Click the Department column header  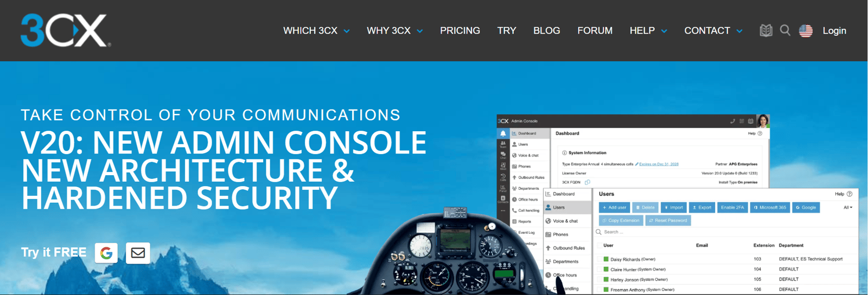[x=791, y=245]
